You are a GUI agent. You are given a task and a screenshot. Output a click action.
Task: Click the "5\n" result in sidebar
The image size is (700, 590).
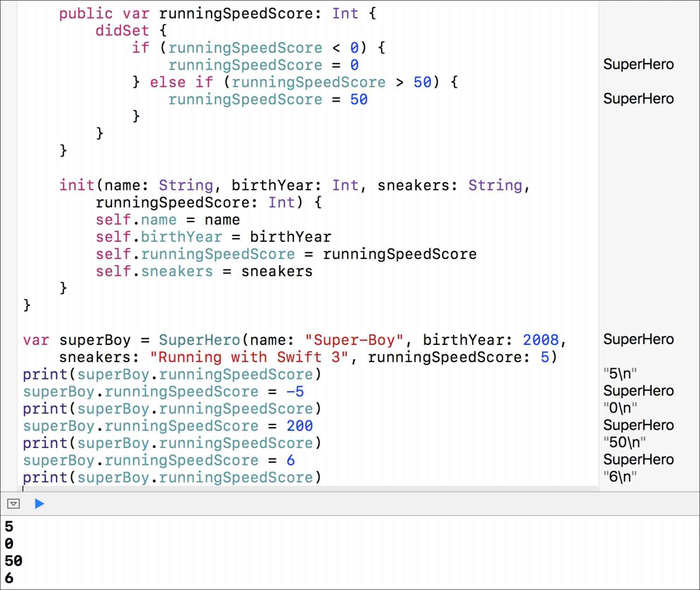620,374
